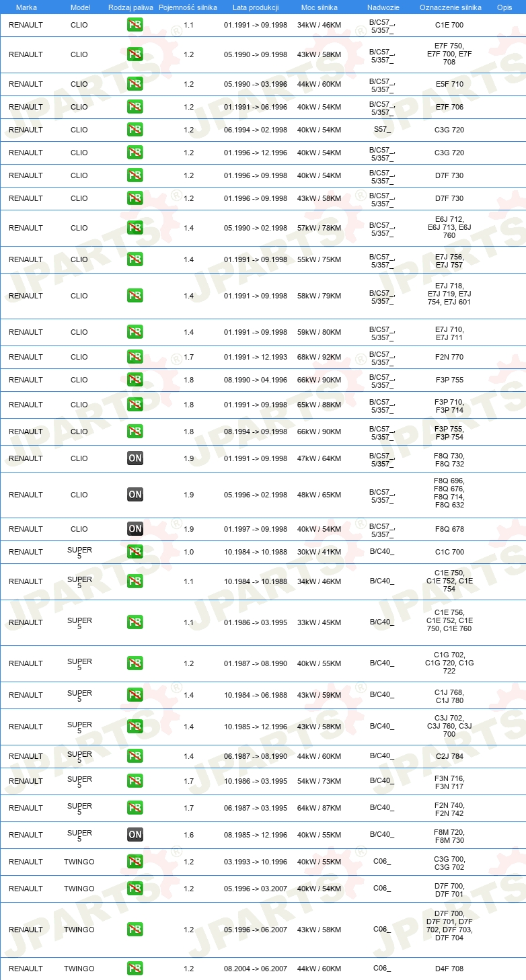Click the petrol icon in the E5F 710 row
Image resolution: width=526 pixels, height=980 pixels.
(x=135, y=84)
